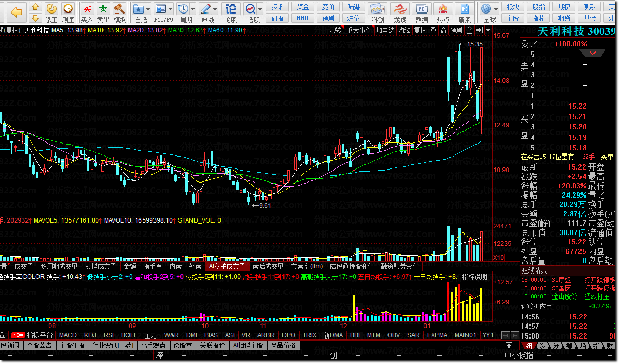Click the 竞价 auction button
This screenshot has width=620, height=364.
pyautogui.click(x=328, y=7)
